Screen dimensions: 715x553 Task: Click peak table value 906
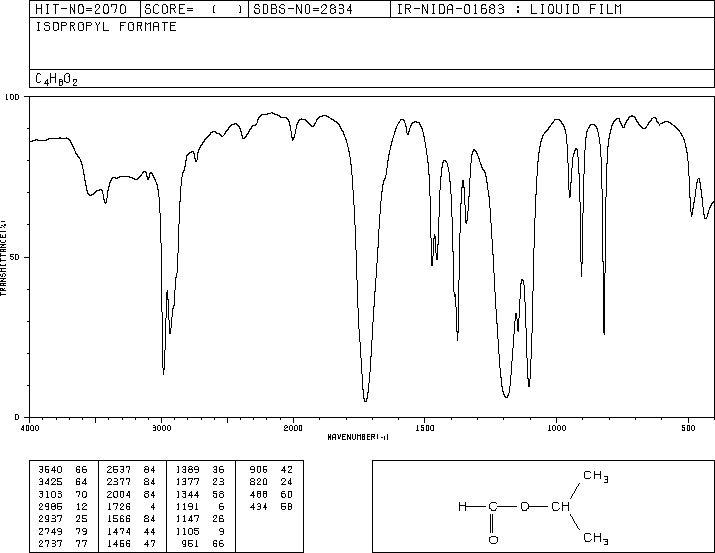click(x=259, y=470)
